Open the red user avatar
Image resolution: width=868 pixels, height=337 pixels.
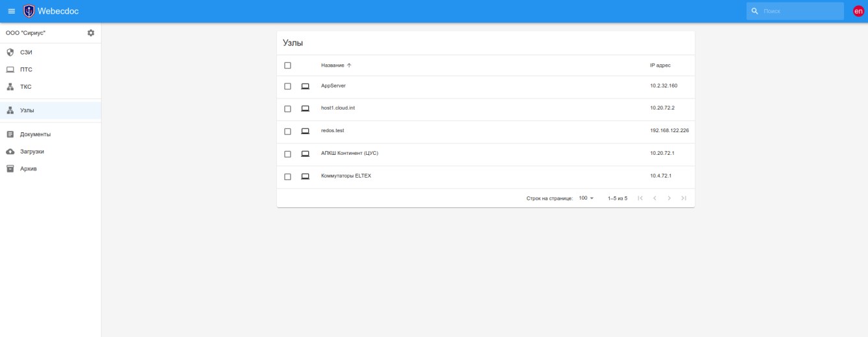point(858,11)
